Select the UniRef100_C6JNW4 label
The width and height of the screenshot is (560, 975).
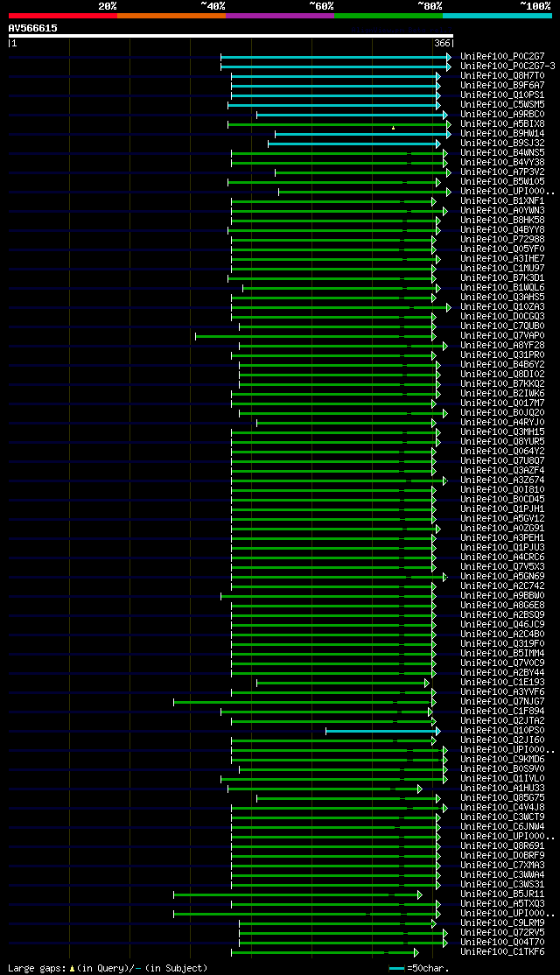tap(503, 826)
